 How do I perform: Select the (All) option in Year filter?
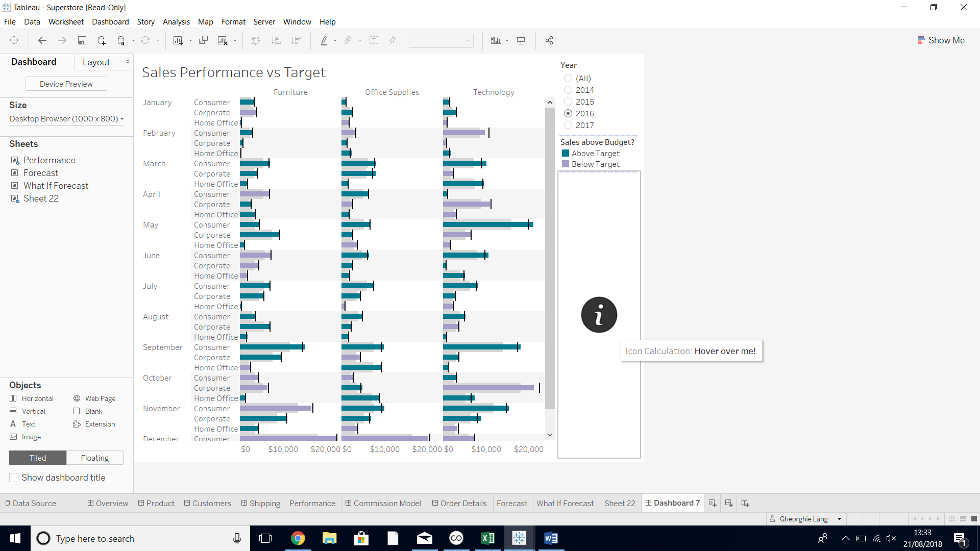click(x=568, y=78)
